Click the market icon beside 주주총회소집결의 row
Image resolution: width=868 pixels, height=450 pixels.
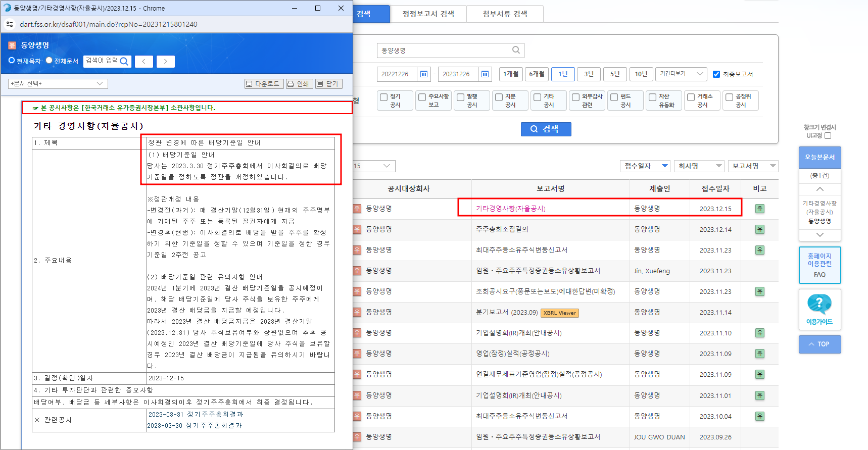click(x=357, y=229)
